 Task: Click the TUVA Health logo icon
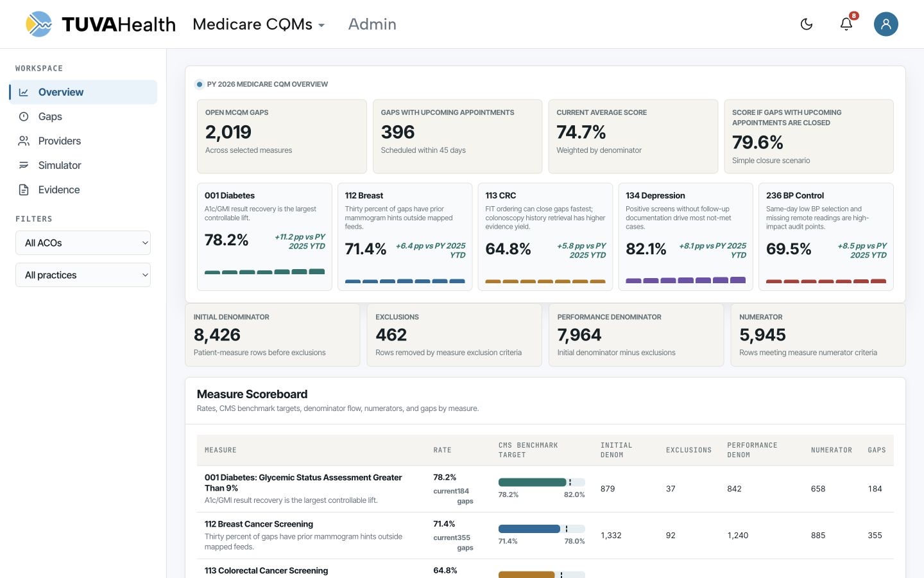38,24
